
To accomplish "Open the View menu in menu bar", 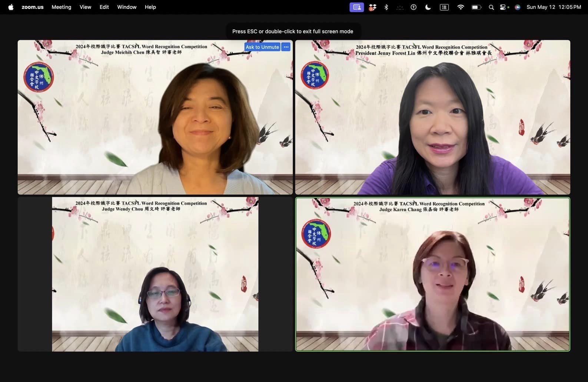I will point(85,7).
